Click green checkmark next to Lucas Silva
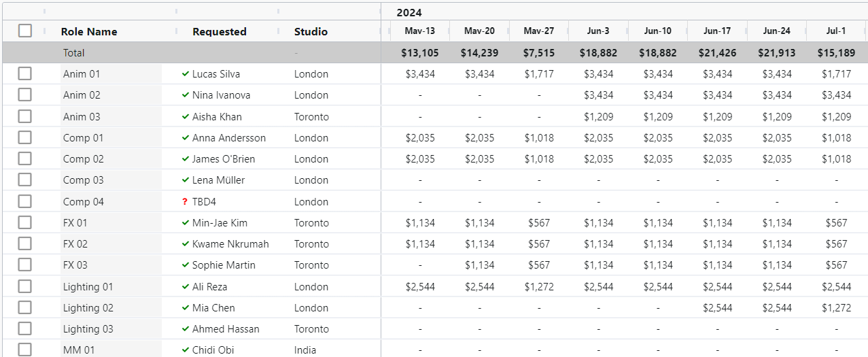 coord(185,73)
